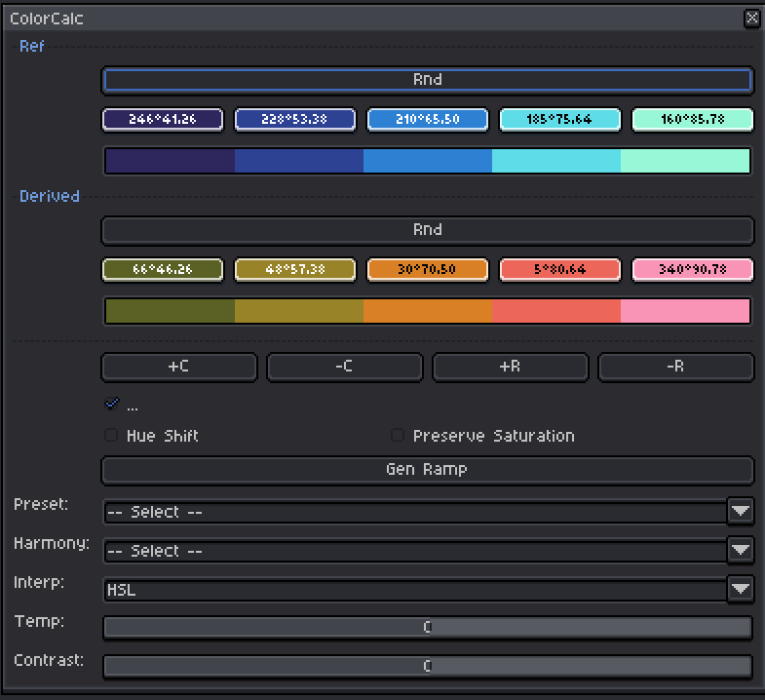Viewport: 765px width, 700px height.
Task: Select the dark navy 246*41.26 color button
Action: pos(163,119)
